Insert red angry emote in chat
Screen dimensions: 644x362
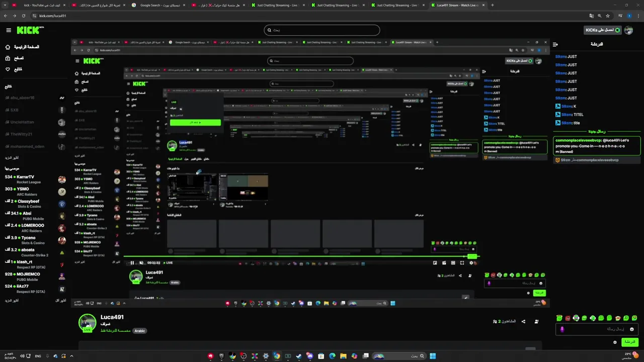point(568,318)
